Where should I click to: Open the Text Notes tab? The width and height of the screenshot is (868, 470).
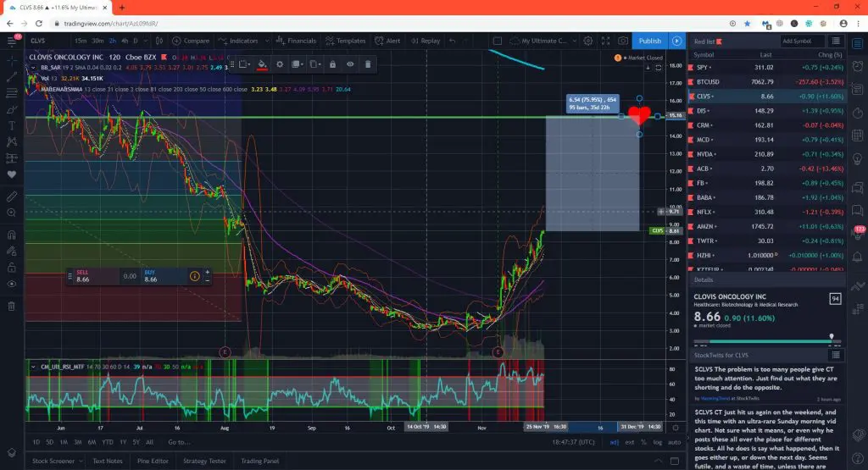108,462
